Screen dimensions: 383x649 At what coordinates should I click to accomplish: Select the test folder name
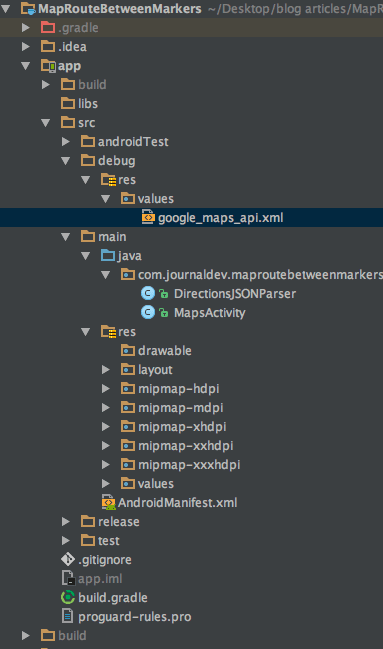pos(108,541)
